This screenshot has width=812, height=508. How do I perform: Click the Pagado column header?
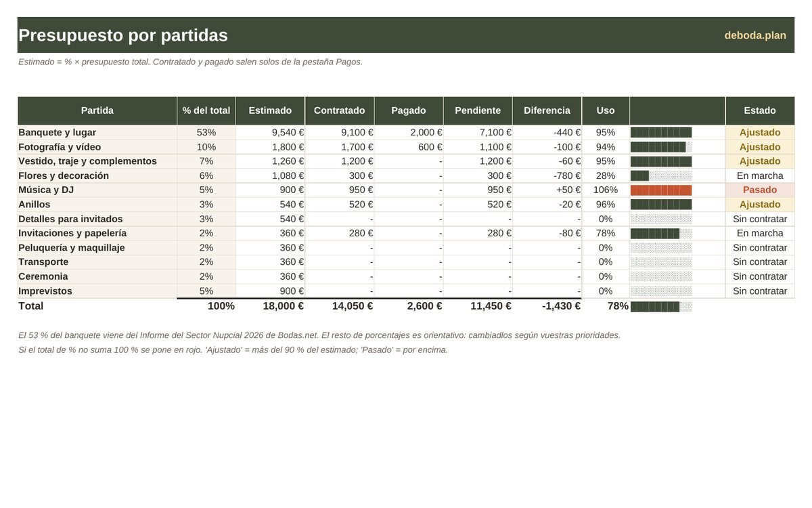tap(409, 110)
